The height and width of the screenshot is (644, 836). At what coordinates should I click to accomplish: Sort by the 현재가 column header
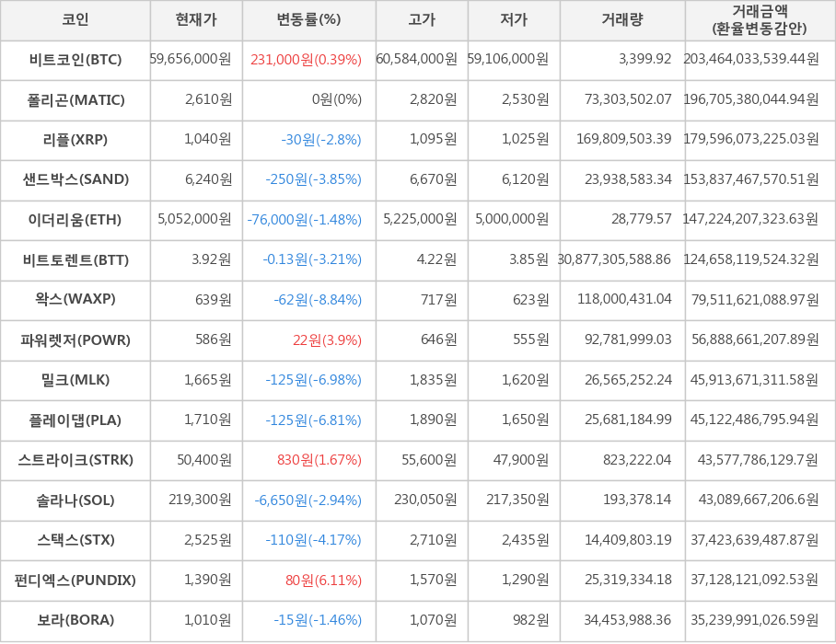196,20
